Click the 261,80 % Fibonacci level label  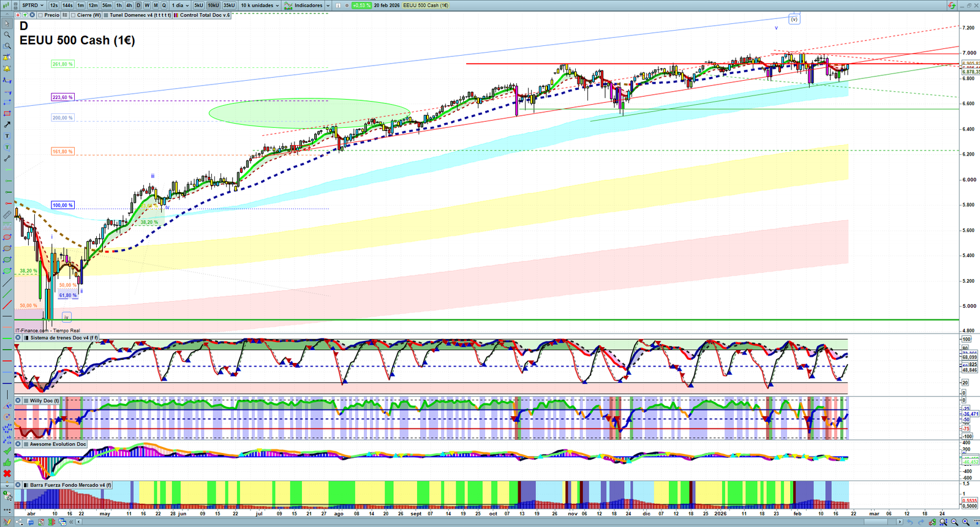click(62, 64)
